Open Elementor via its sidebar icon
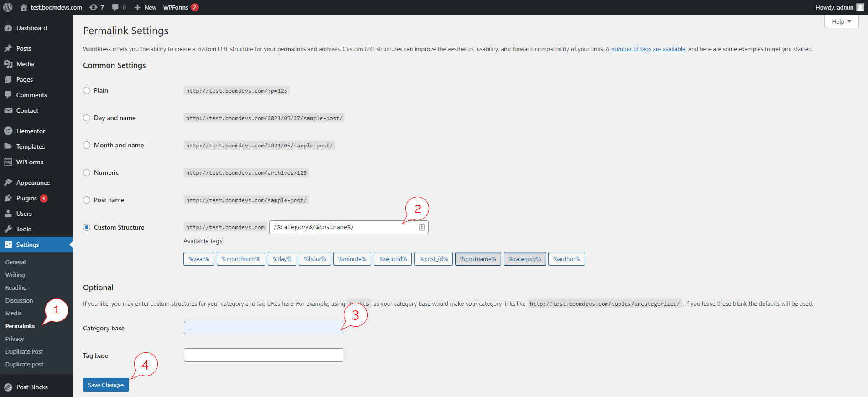Screen dimensions: 868x397 click(8, 131)
